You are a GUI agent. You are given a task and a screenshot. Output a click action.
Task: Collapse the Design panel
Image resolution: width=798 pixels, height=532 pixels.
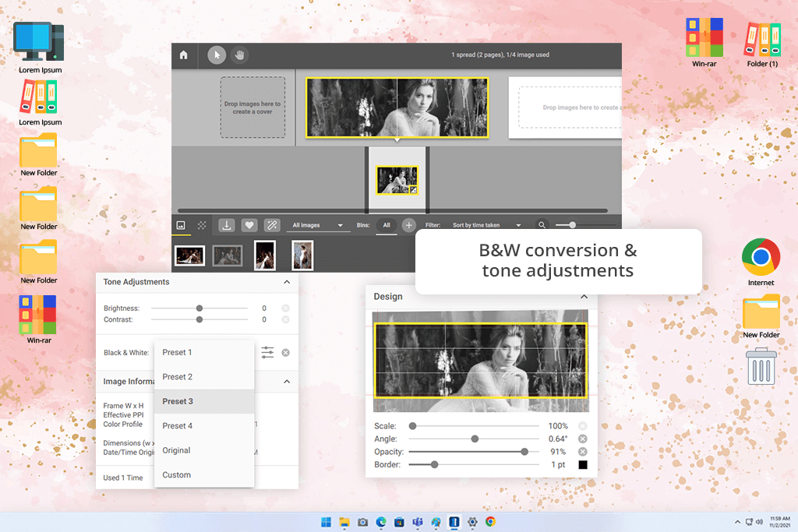coord(584,297)
